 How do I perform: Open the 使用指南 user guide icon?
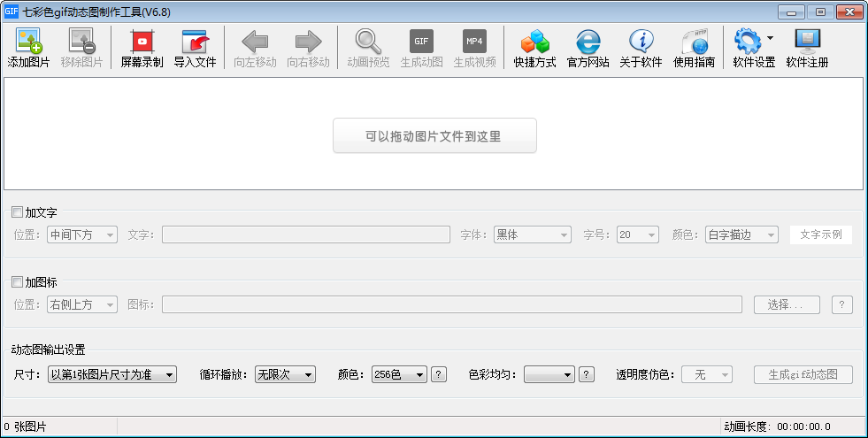694,42
